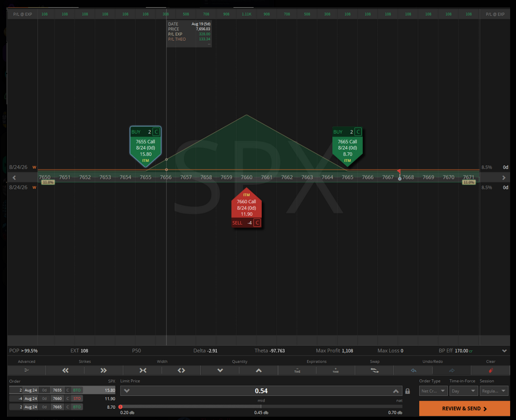Shift strikes up with double-right arrows

point(104,370)
